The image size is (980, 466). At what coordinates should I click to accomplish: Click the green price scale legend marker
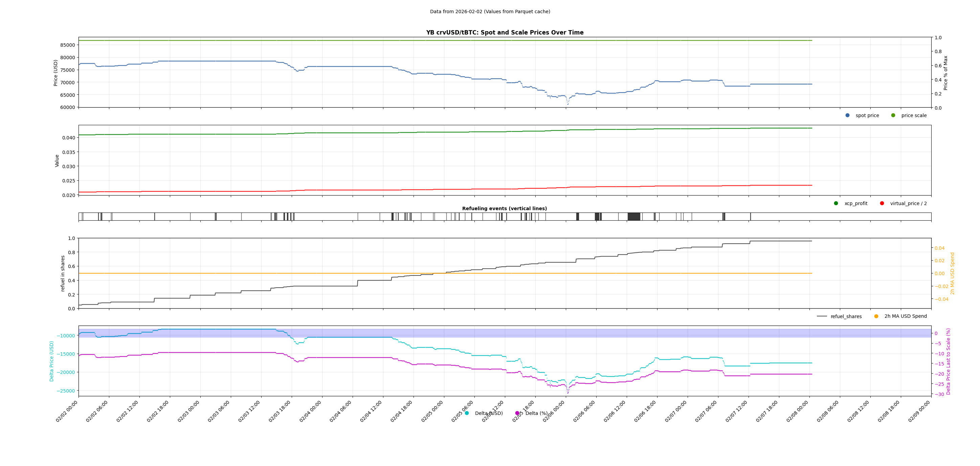[x=893, y=115]
